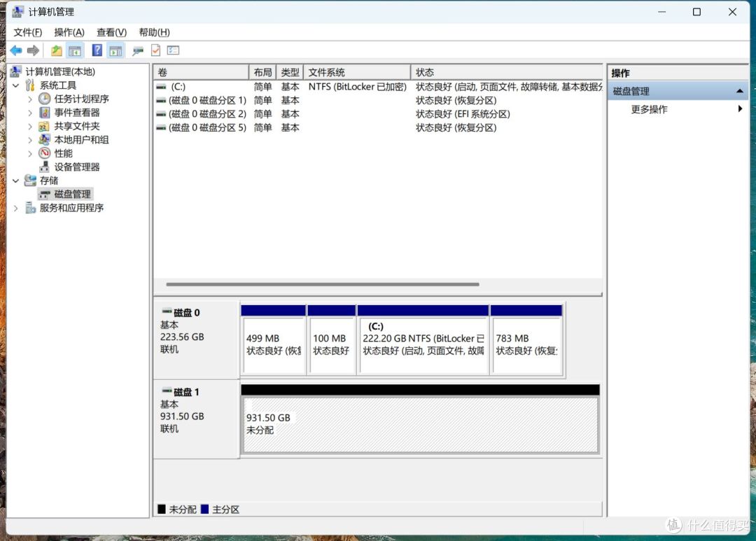Image resolution: width=756 pixels, height=541 pixels.
Task: Select the 783 MB recovery partition block
Action: [x=527, y=345]
